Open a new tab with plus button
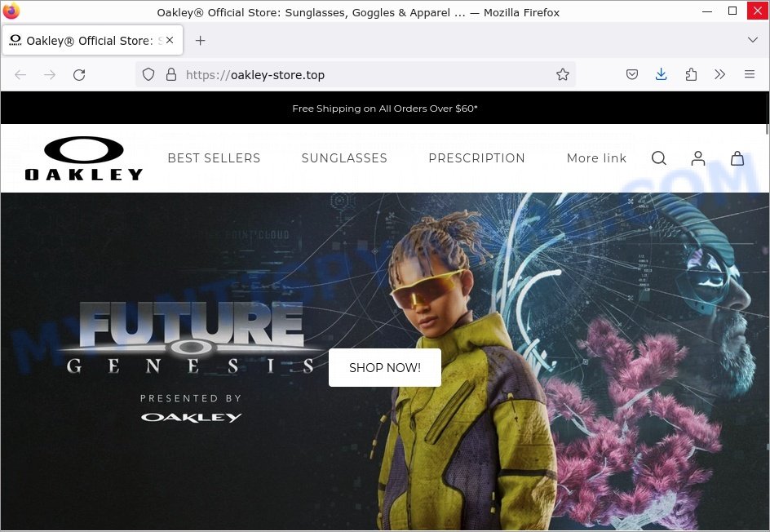 [201, 40]
